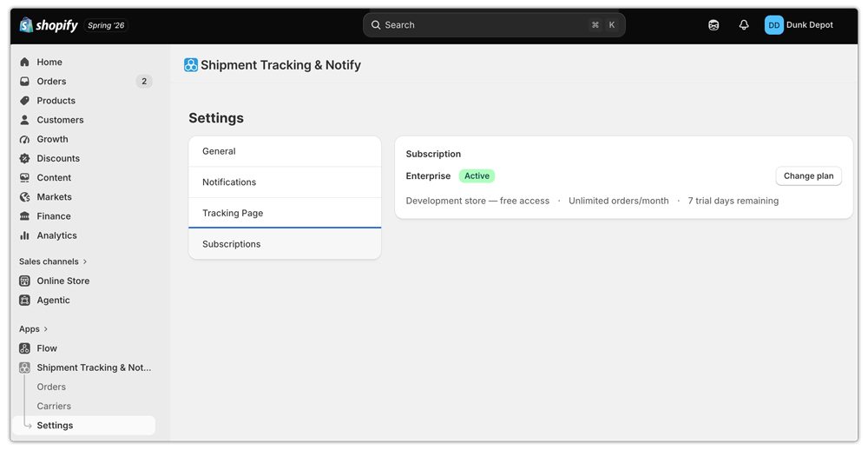Click the Discounts badge icon
Viewport: 868px width, 450px height.
coord(24,158)
